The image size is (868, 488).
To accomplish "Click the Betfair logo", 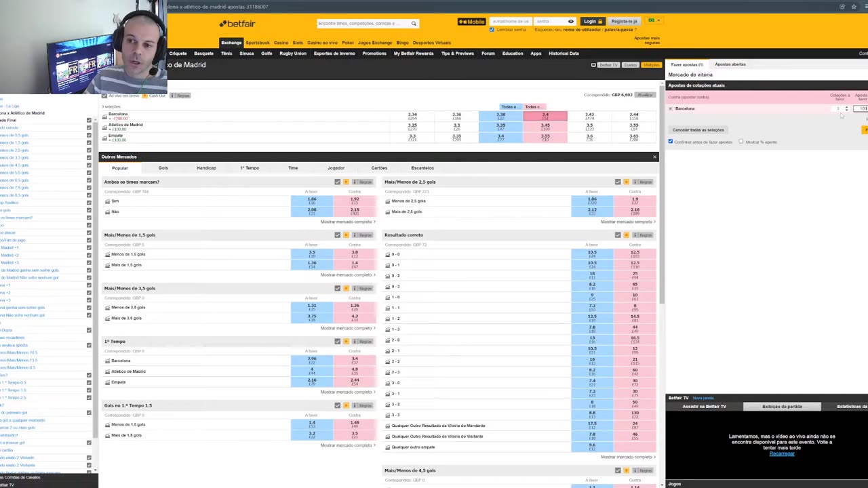I will [237, 24].
